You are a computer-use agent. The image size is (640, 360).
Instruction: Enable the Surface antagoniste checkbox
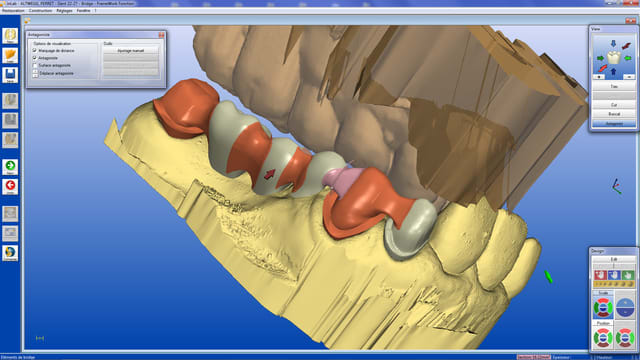pyautogui.click(x=35, y=65)
